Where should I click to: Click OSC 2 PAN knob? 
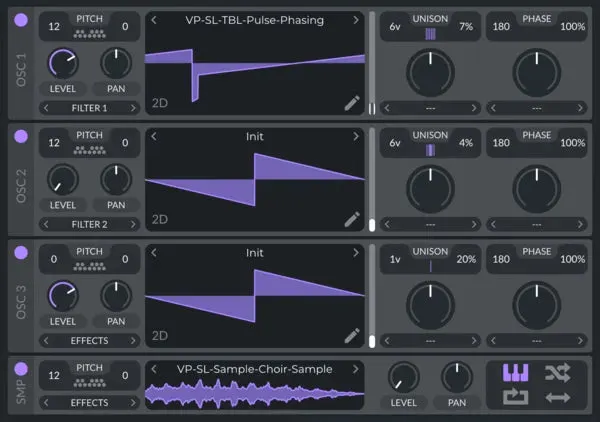click(116, 179)
